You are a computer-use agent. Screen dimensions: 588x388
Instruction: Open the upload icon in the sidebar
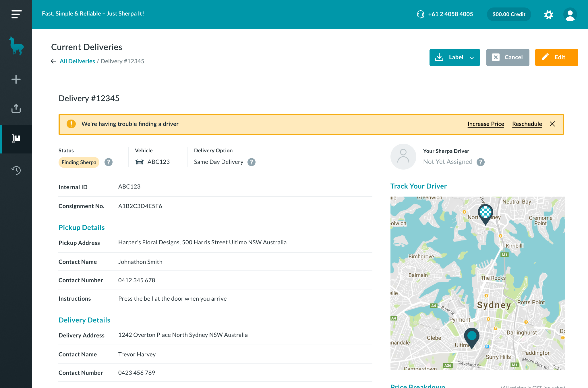click(16, 109)
